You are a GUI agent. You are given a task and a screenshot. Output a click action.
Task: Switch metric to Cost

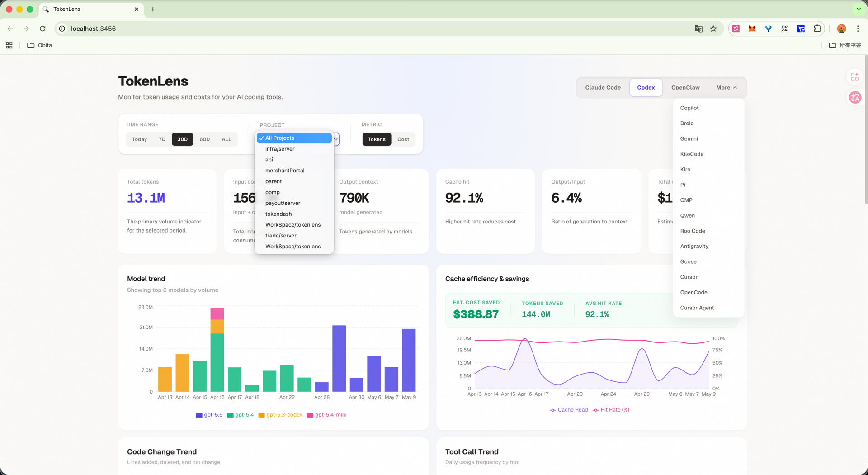pos(403,139)
